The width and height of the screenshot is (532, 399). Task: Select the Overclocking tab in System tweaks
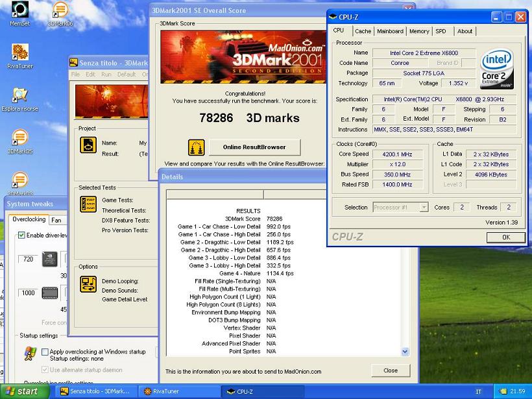click(29, 219)
